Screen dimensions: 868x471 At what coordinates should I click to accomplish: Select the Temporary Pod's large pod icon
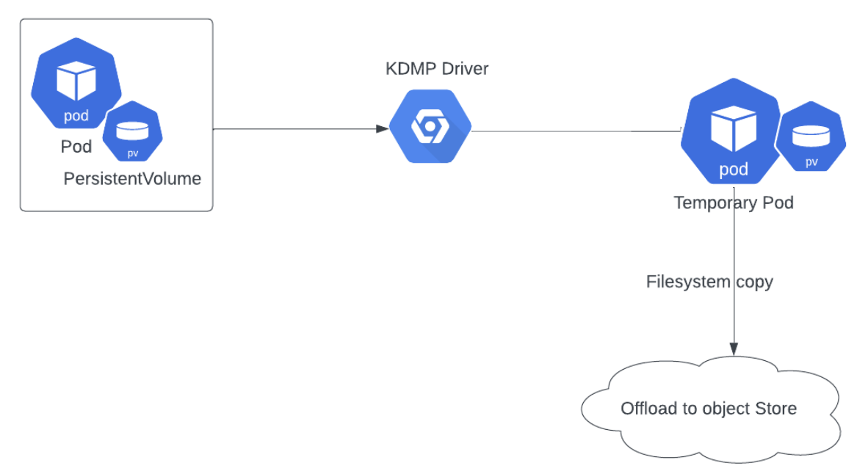click(x=732, y=135)
